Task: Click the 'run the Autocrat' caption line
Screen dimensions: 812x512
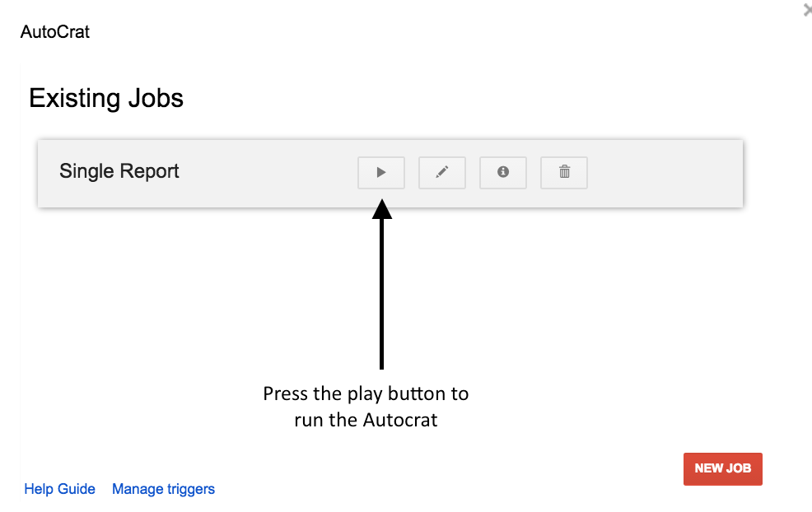Action: 366,420
